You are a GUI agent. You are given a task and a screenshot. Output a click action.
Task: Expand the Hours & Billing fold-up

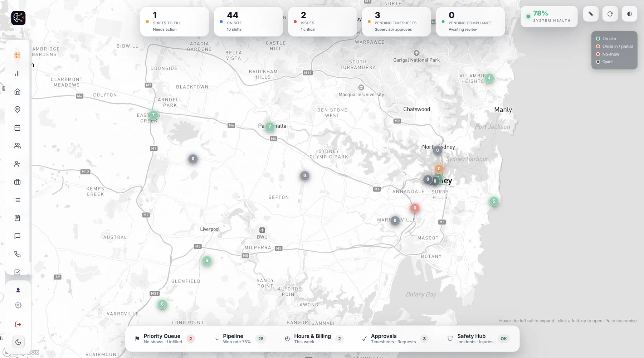point(314,339)
